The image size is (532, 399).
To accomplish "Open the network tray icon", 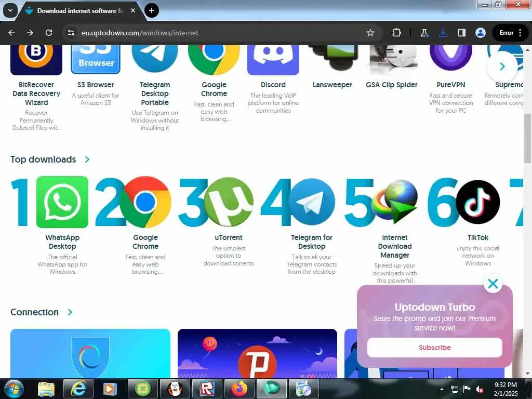I will point(454,389).
